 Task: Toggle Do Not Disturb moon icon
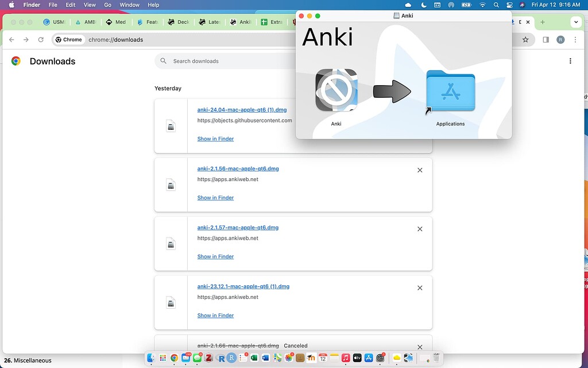pos(424,5)
